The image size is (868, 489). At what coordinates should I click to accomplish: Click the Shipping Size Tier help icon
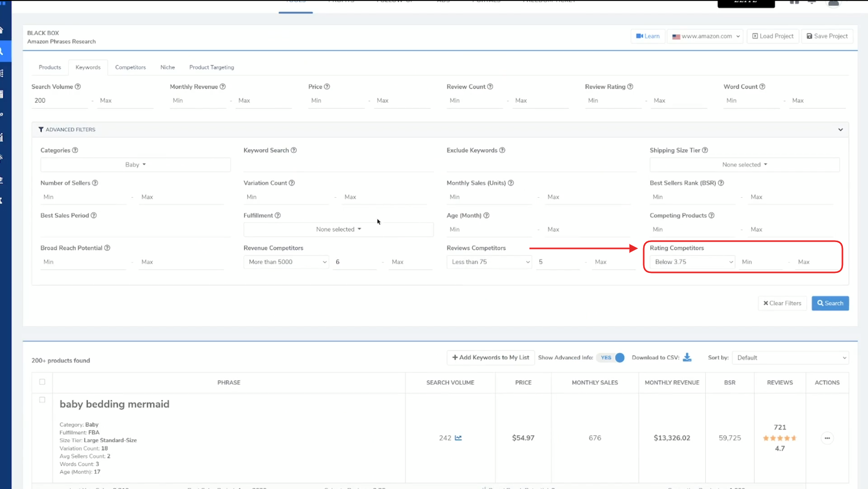705,150
